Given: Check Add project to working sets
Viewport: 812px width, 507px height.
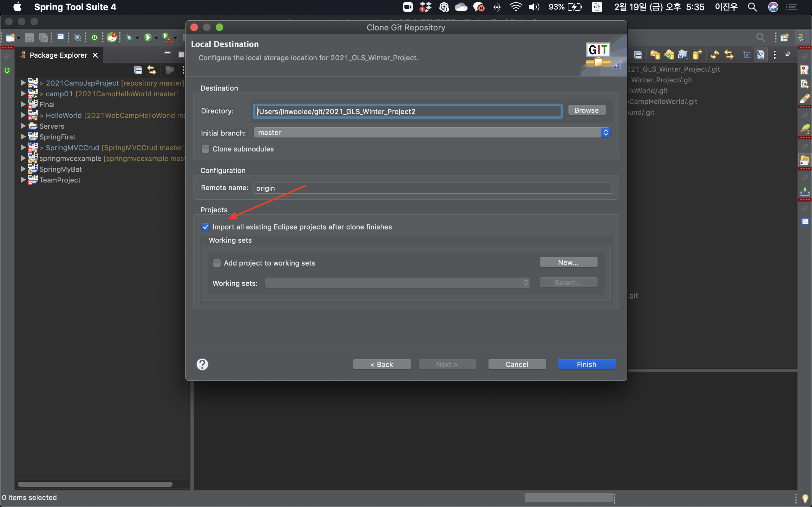Looking at the screenshot, I should pyautogui.click(x=217, y=263).
